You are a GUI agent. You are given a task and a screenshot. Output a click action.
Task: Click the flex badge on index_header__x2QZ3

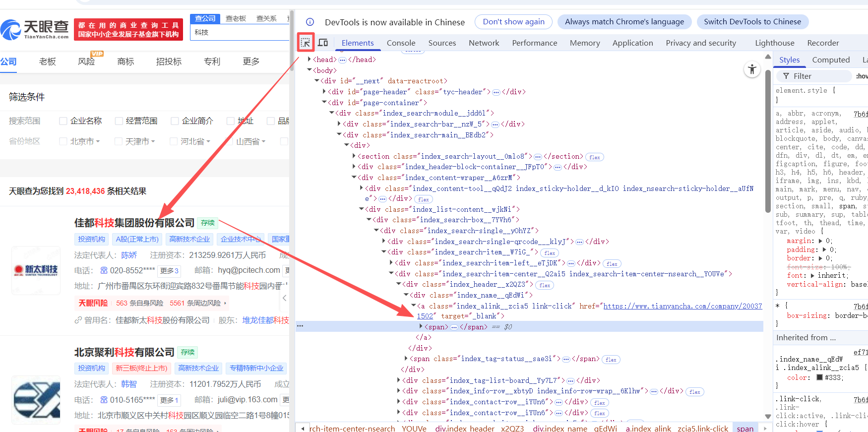pos(545,285)
